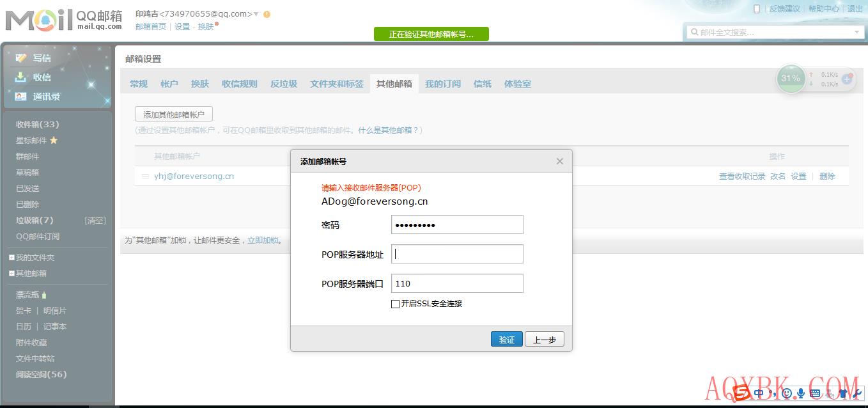Toggle the 中 Chinese input mode icon
The height and width of the screenshot is (408, 868).
[x=759, y=393]
